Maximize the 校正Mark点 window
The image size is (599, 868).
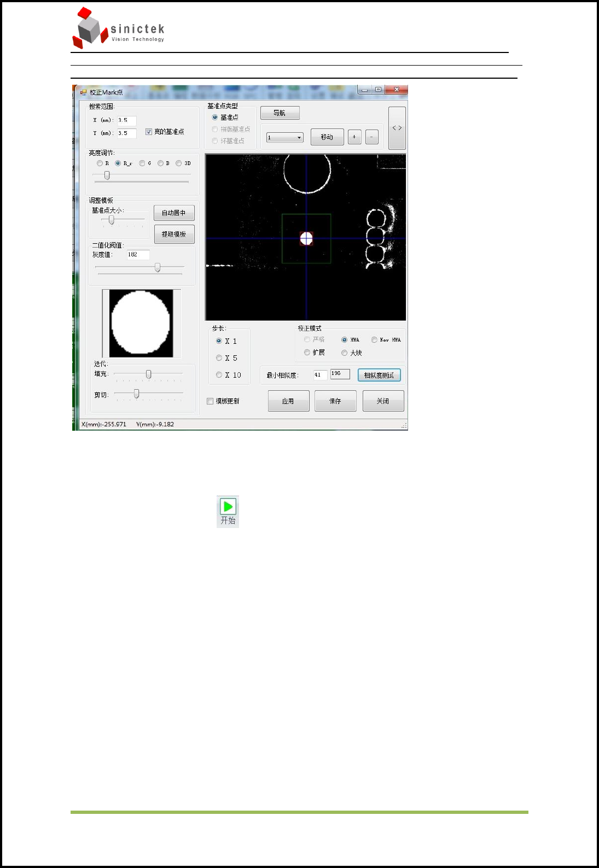click(378, 90)
